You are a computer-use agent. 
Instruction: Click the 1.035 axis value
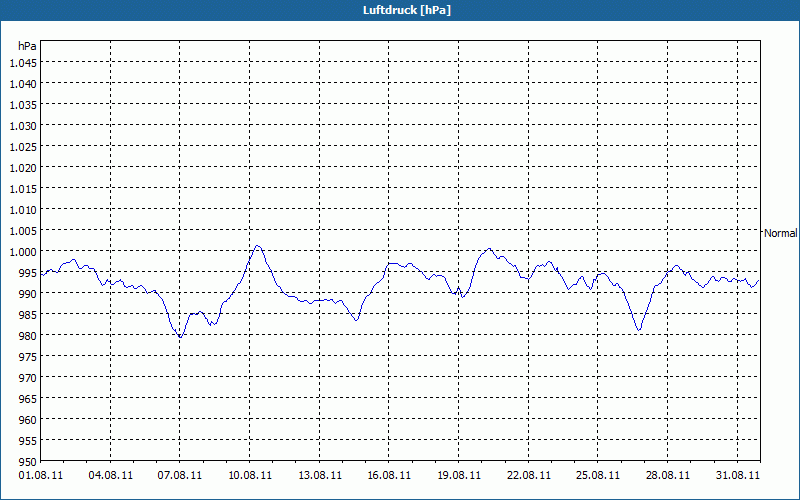coord(23,105)
